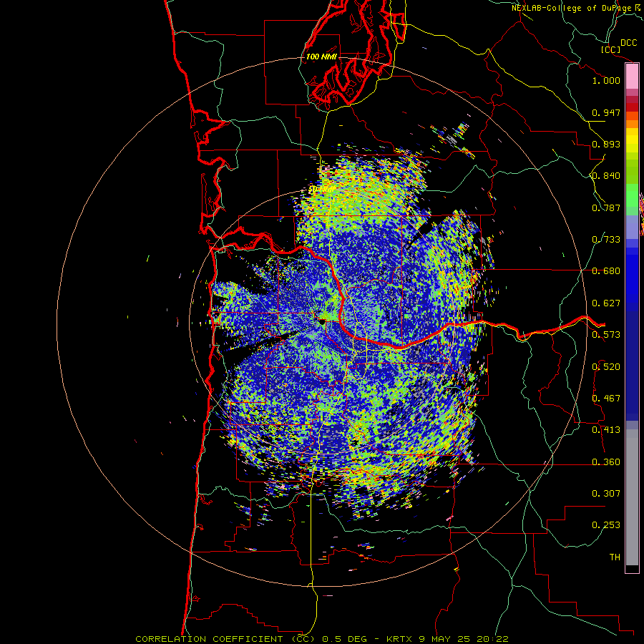This screenshot has width=644, height=644.
Task: Click the 9 MAY 25 20:22 timestamp
Action: 464,639
